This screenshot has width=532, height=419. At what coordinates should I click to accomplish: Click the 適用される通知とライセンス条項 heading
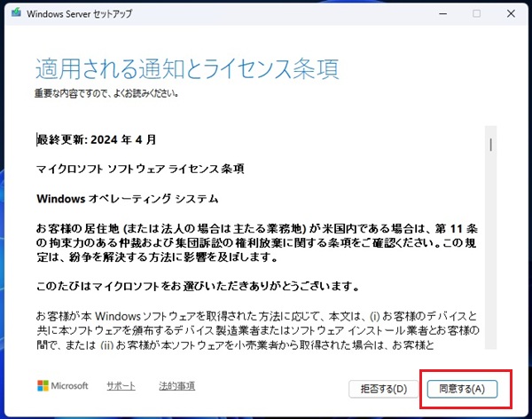point(187,69)
